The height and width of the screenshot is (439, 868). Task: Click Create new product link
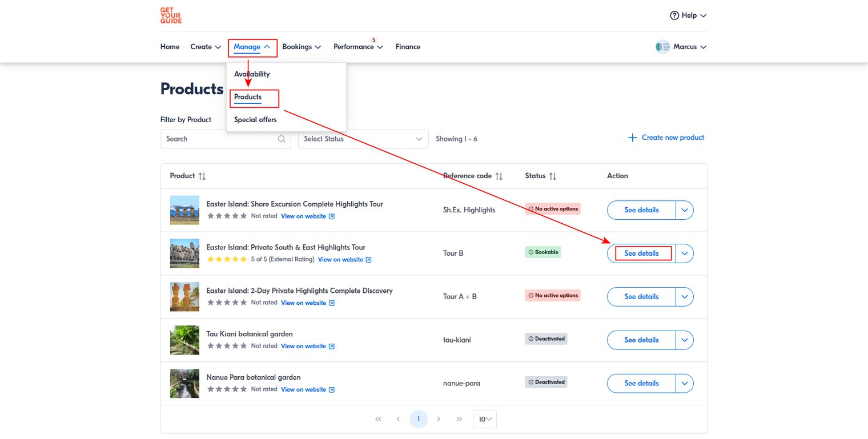pos(666,138)
